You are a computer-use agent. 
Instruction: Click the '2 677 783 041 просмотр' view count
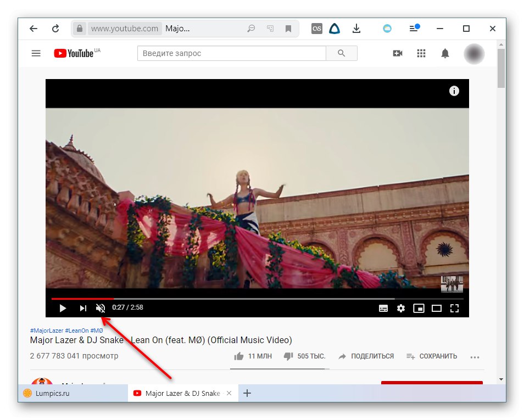tap(74, 356)
